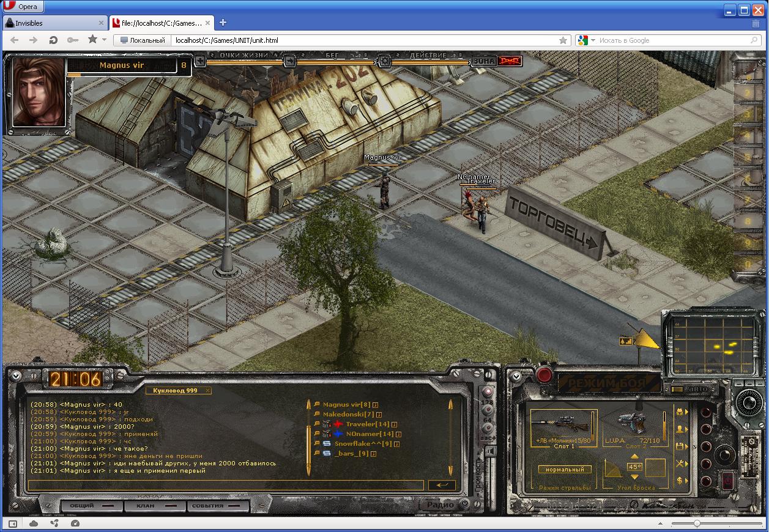
Task: Toggle the red combat mode button
Action: point(544,374)
